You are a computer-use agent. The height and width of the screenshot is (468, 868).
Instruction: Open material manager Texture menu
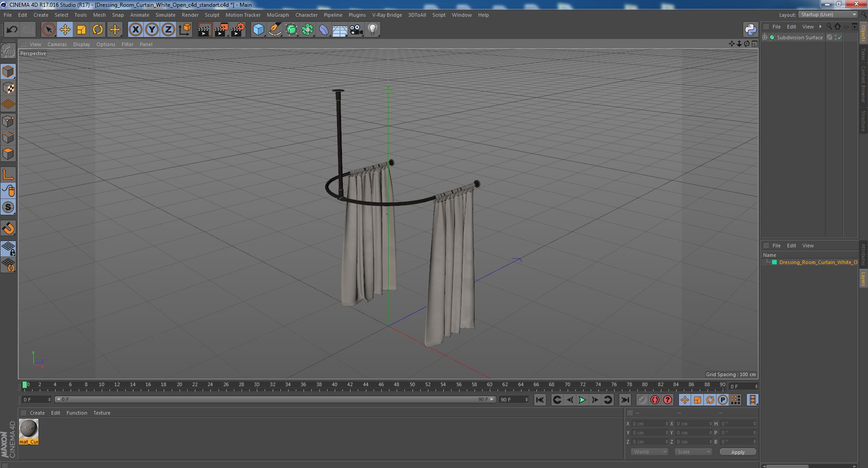tap(102, 413)
